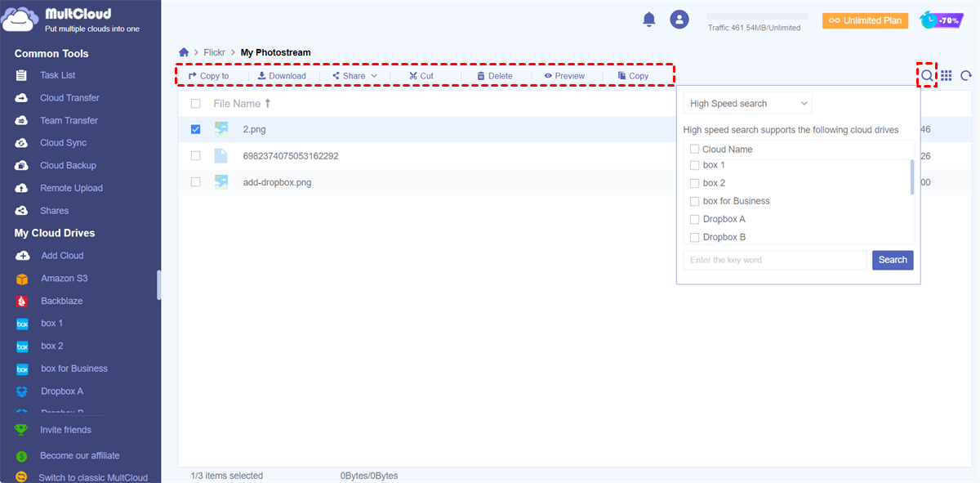
Task: Click the search magnifier icon
Action: click(x=927, y=75)
